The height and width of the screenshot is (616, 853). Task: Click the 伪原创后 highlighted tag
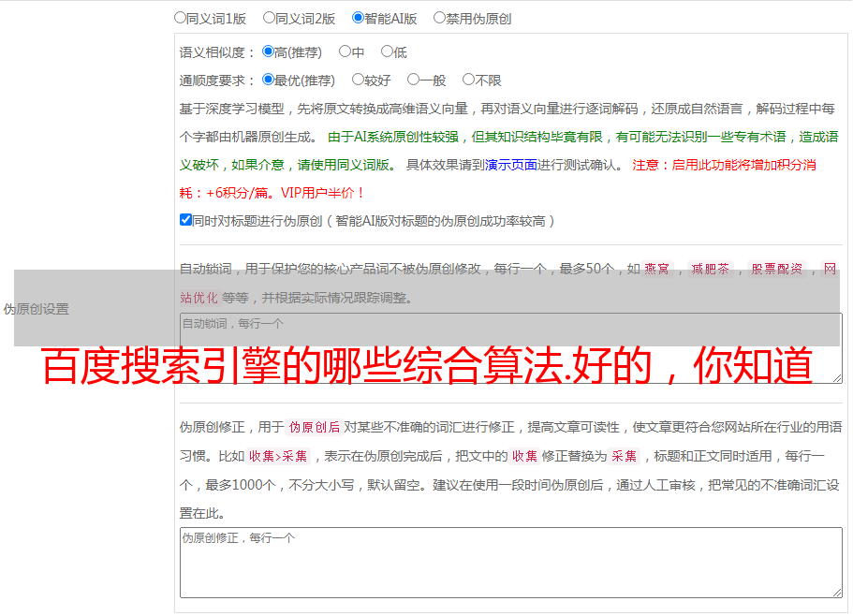click(x=315, y=427)
